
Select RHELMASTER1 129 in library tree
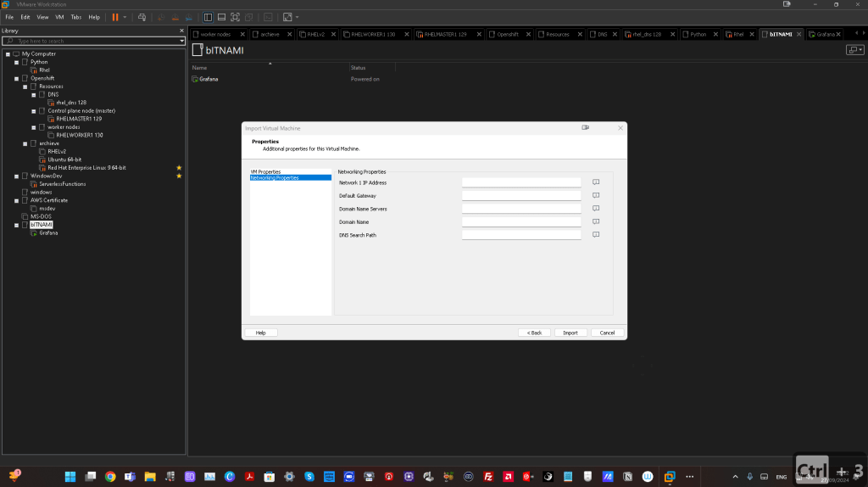tap(79, 119)
